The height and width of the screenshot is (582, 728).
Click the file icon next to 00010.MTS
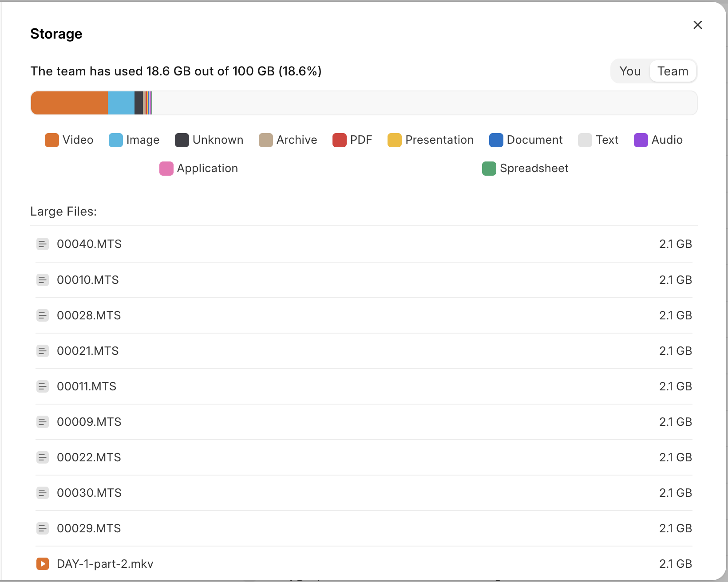(43, 280)
